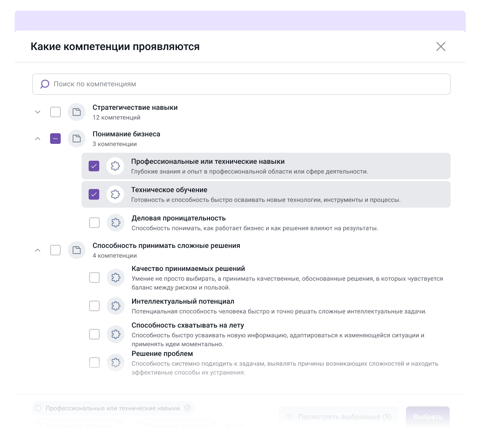Check the Деловая проницательность checkbox
The height and width of the screenshot is (448, 483).
[x=94, y=223]
